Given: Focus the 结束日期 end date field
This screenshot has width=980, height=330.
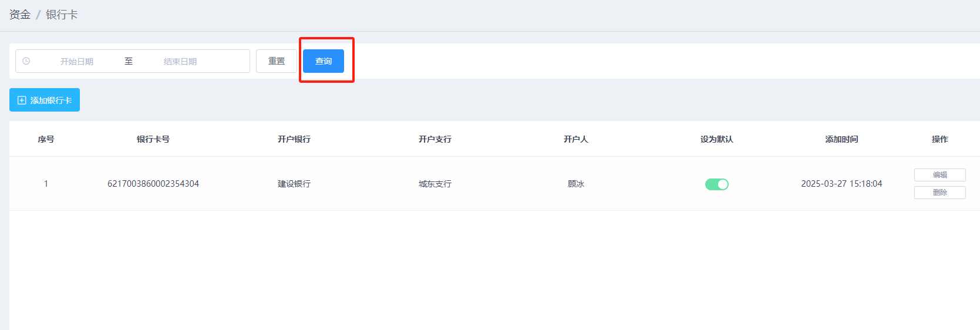Looking at the screenshot, I should pyautogui.click(x=180, y=62).
